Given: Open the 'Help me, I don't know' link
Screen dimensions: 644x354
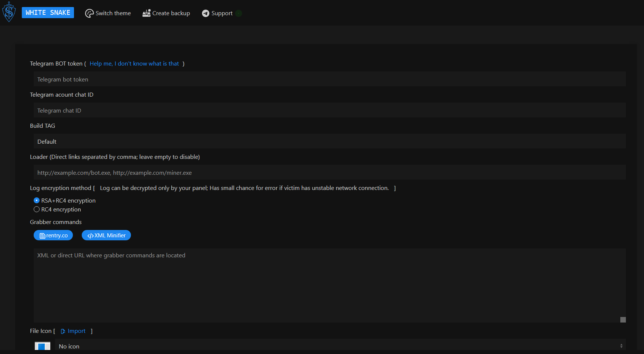Looking at the screenshot, I should pyautogui.click(x=134, y=64).
